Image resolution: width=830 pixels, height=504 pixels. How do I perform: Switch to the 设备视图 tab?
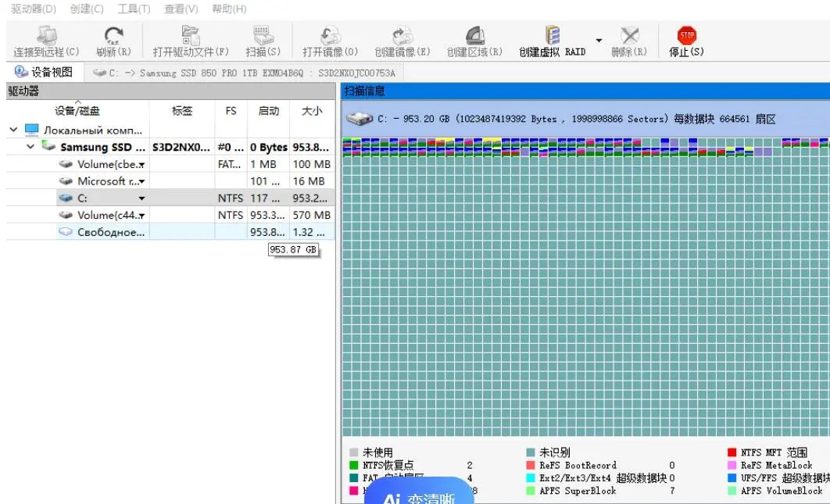pyautogui.click(x=45, y=72)
